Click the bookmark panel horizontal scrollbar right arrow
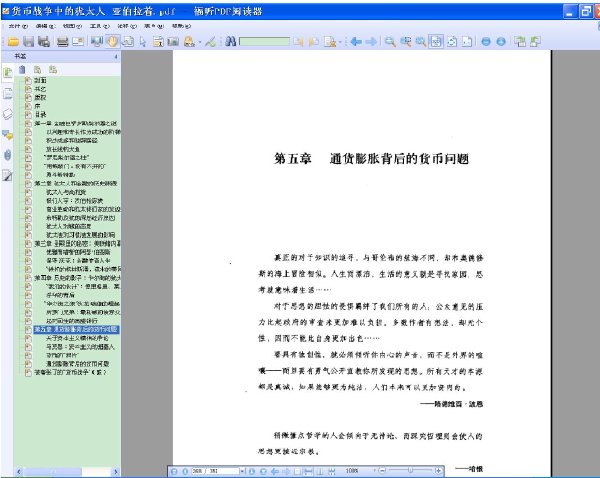This screenshot has width=600, height=478. click(116, 472)
